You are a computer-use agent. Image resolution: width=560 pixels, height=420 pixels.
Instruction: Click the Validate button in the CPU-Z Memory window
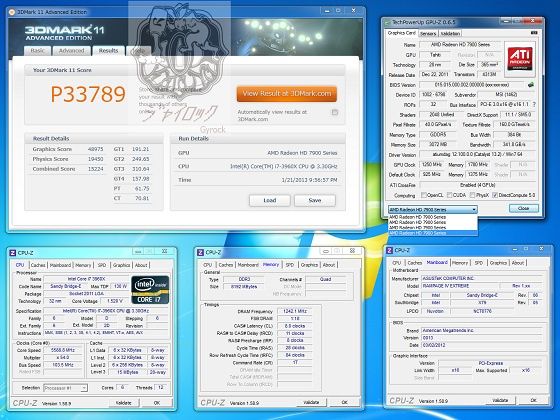click(311, 402)
